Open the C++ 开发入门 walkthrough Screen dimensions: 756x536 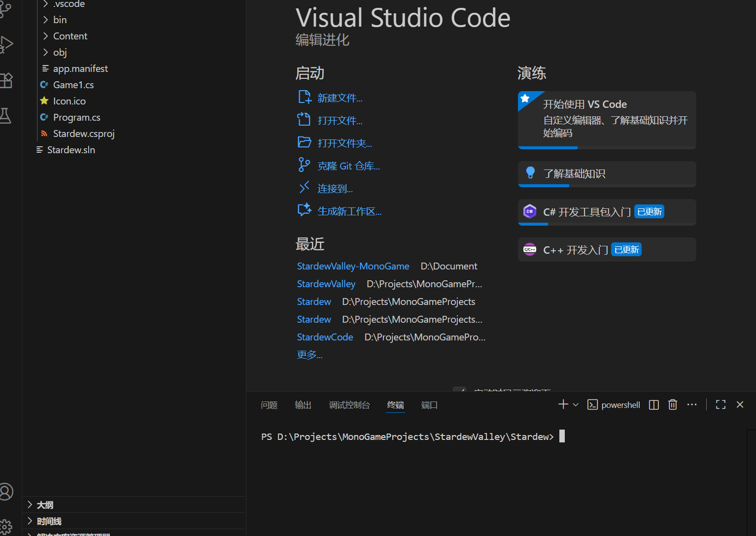coord(607,250)
